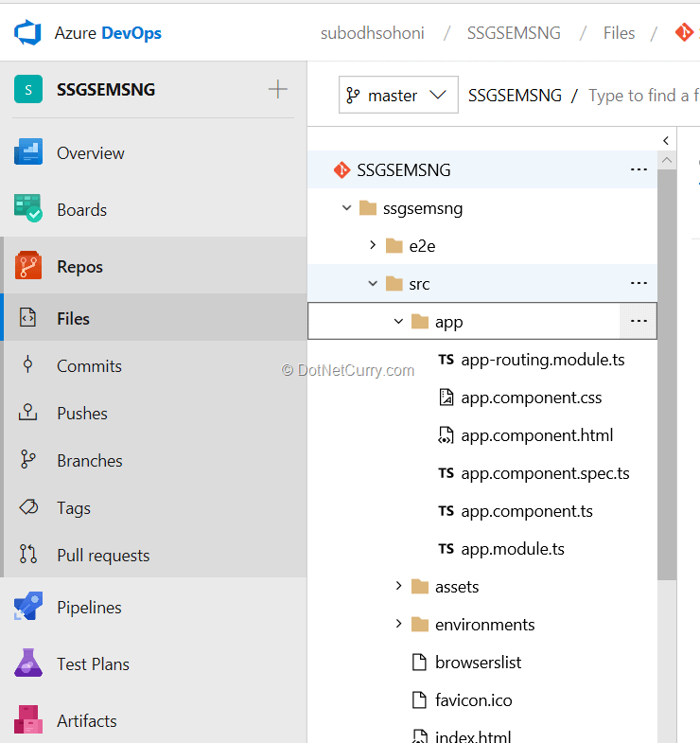The width and height of the screenshot is (700, 743).
Task: Click the ssgsemsng folder icon
Action: click(368, 207)
